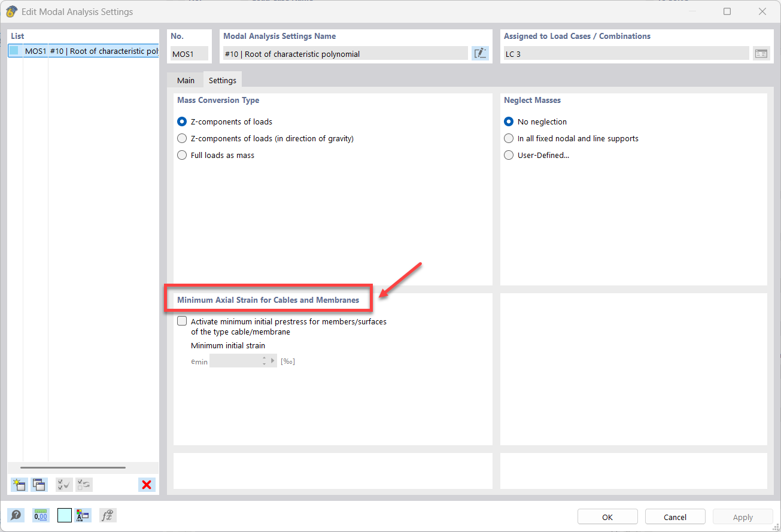Click the light blue color swatch
The height and width of the screenshot is (532, 781).
tap(65, 515)
